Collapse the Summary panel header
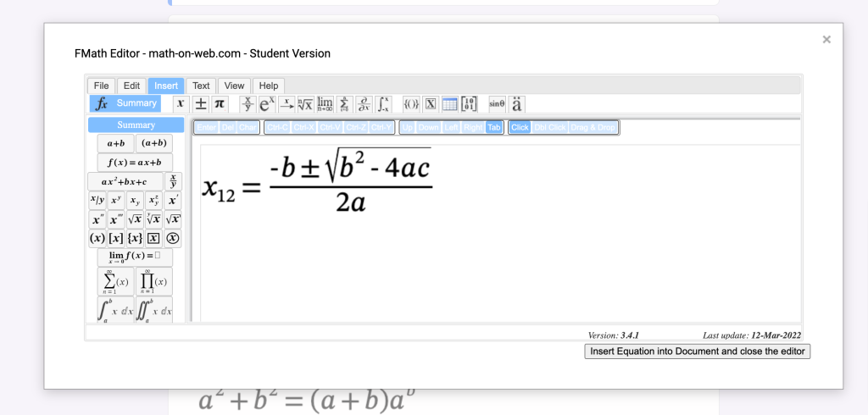 pos(136,125)
